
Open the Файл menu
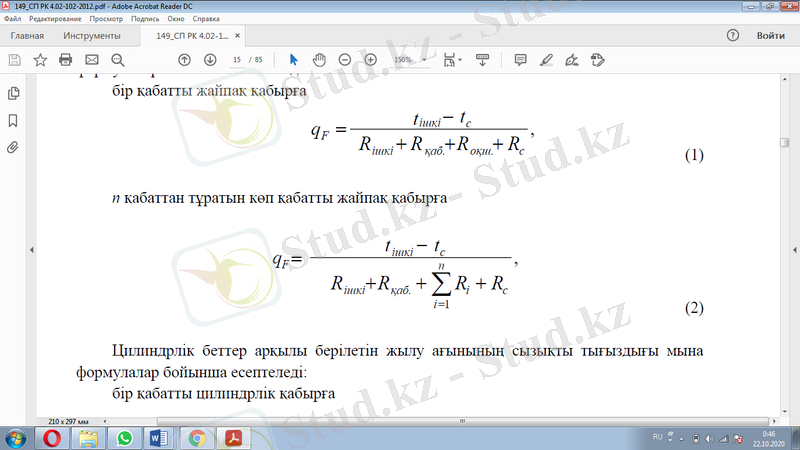13,19
